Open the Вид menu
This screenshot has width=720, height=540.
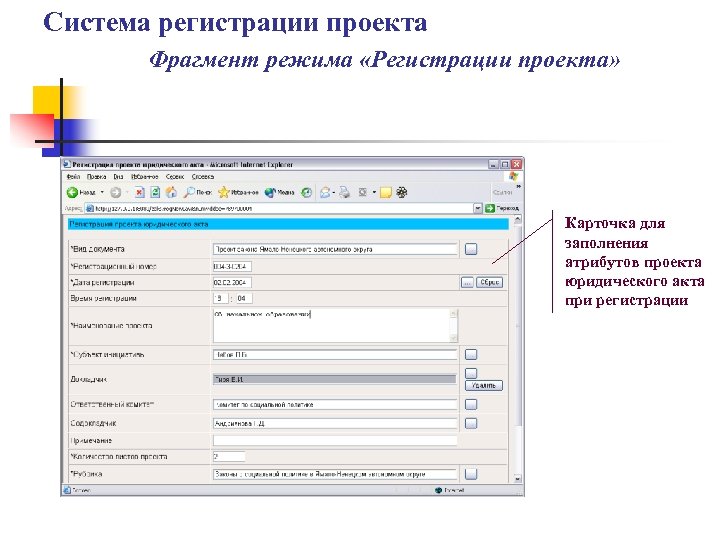pyautogui.click(x=118, y=177)
